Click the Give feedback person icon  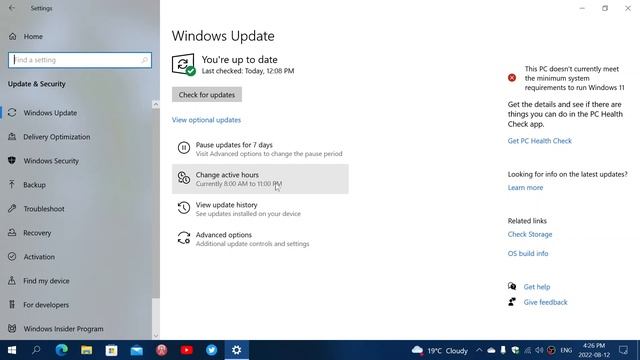[512, 302]
